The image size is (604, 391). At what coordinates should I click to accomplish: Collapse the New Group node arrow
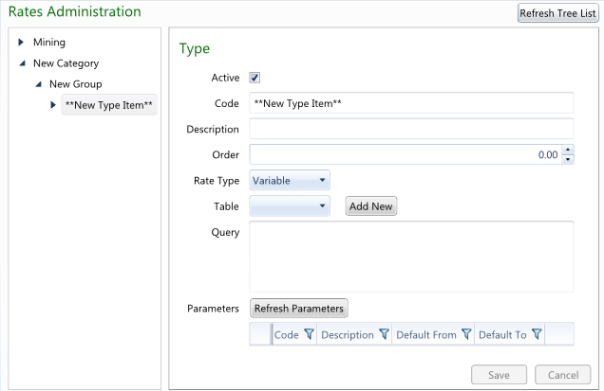point(38,84)
